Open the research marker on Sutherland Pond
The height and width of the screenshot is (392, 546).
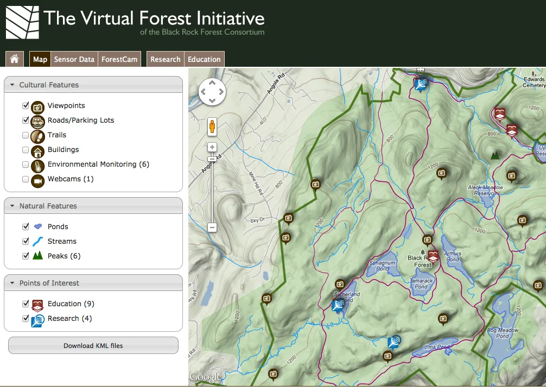click(x=338, y=306)
